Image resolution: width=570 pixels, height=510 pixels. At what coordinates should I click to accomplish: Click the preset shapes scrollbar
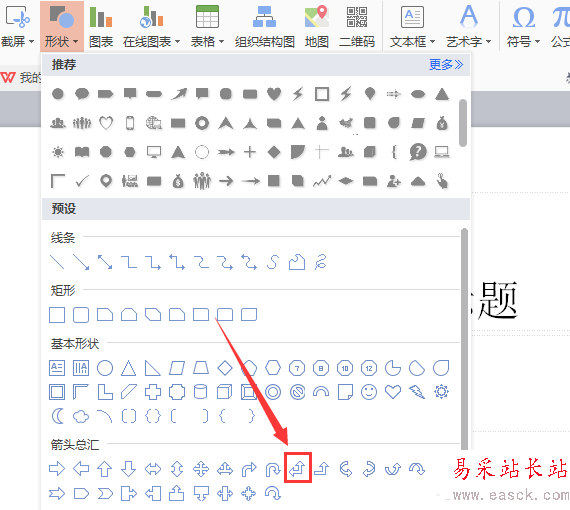(x=464, y=338)
